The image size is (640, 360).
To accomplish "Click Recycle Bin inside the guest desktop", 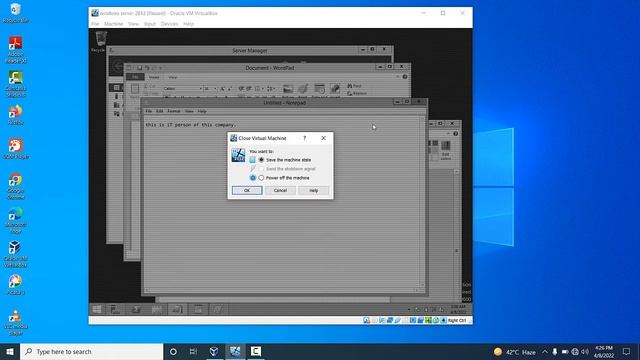I will pos(100,42).
